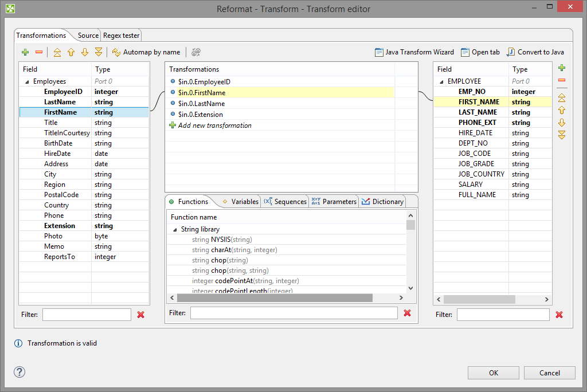Click bullet icon of $in.0.EmployeeID transformation
Image resolution: width=587 pixels, height=392 pixels.
[173, 81]
